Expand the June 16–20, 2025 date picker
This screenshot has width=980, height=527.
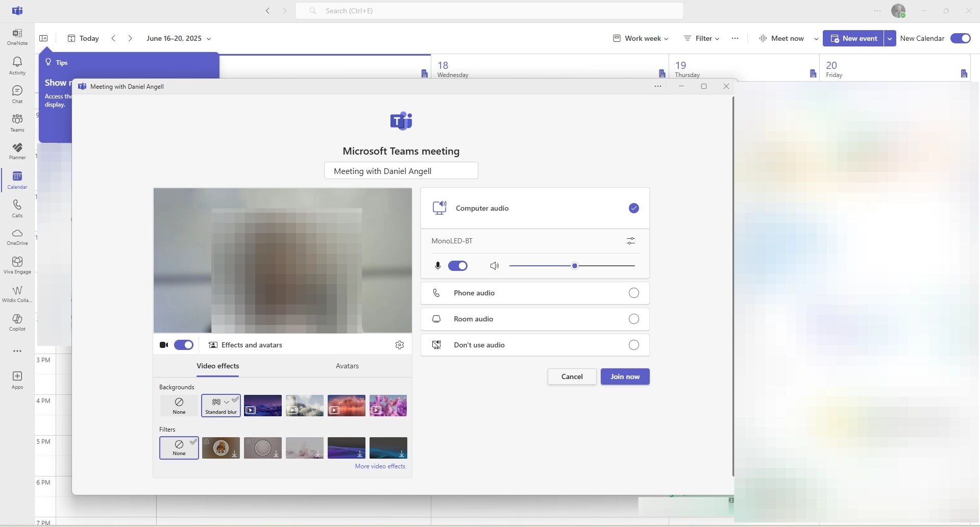179,38
